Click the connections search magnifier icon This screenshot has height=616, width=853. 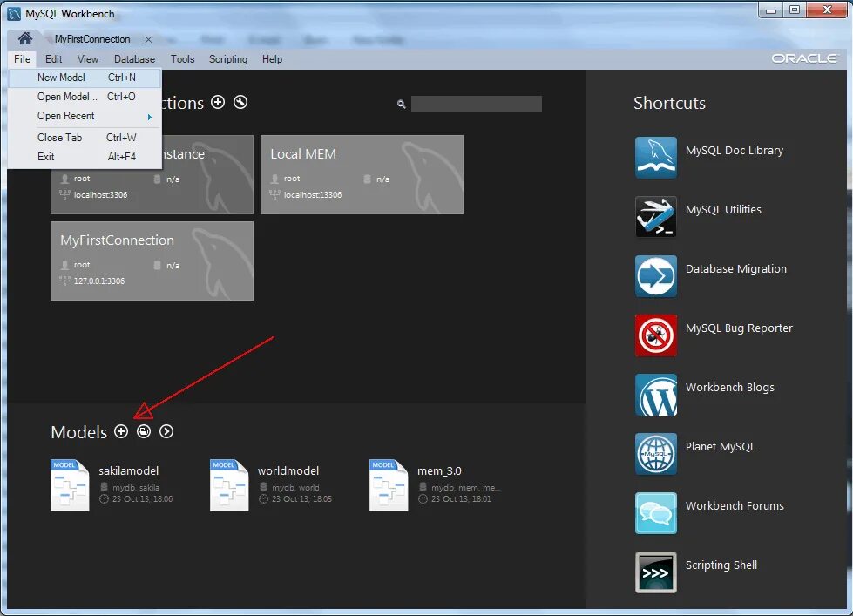[401, 104]
